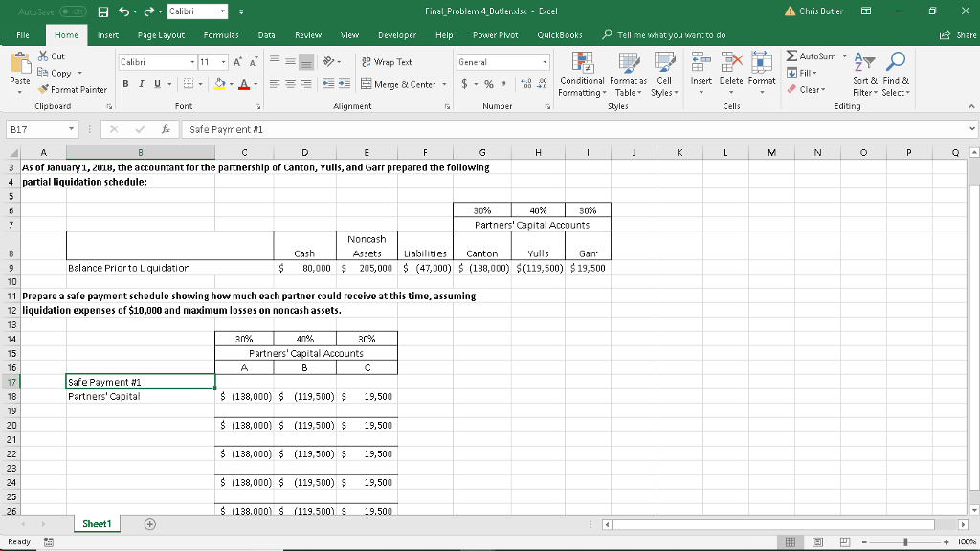980x551 pixels.
Task: Click the Cut scissors icon
Action: pyautogui.click(x=43, y=56)
